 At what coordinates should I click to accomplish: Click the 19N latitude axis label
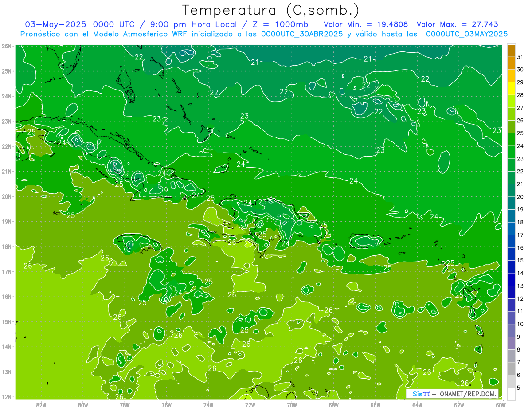click(7, 221)
